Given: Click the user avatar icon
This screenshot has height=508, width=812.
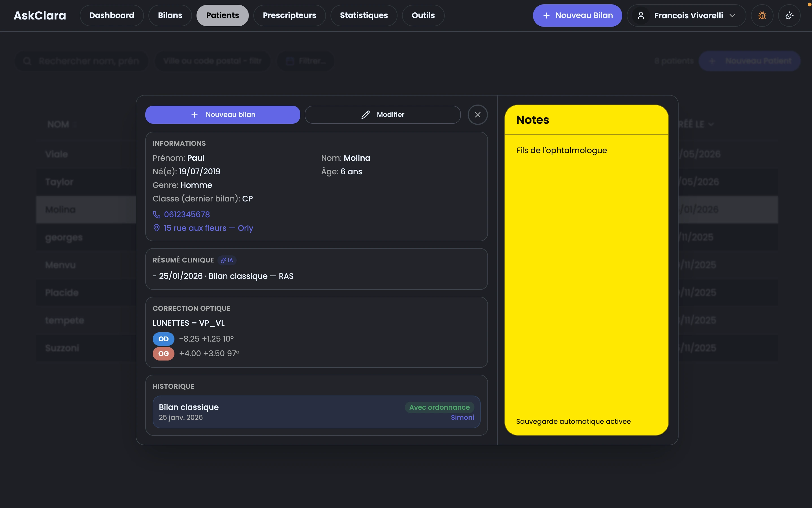Looking at the screenshot, I should click(x=641, y=16).
